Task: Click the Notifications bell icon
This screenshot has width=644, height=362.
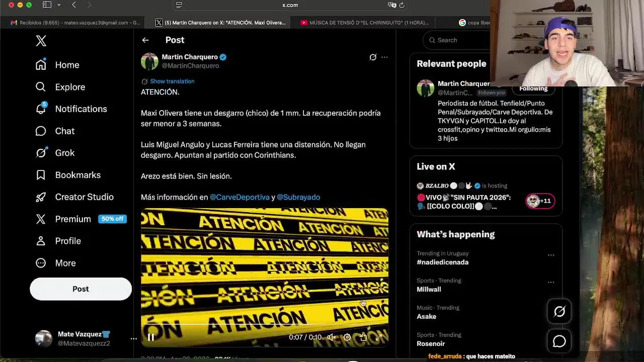Action: 41,109
